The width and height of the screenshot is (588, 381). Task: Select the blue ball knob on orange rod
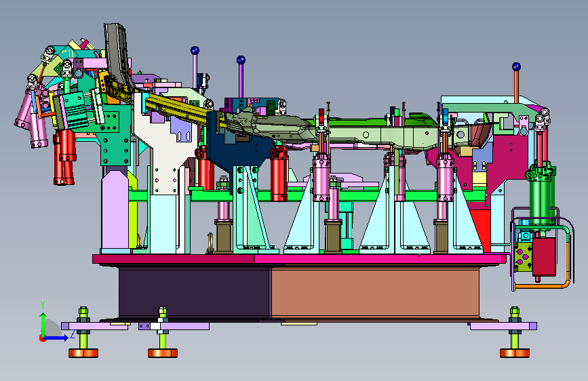[x=516, y=66]
